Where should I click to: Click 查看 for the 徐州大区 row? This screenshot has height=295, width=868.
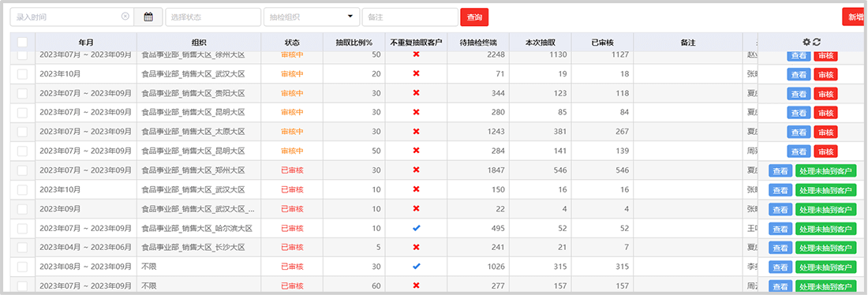pyautogui.click(x=799, y=55)
